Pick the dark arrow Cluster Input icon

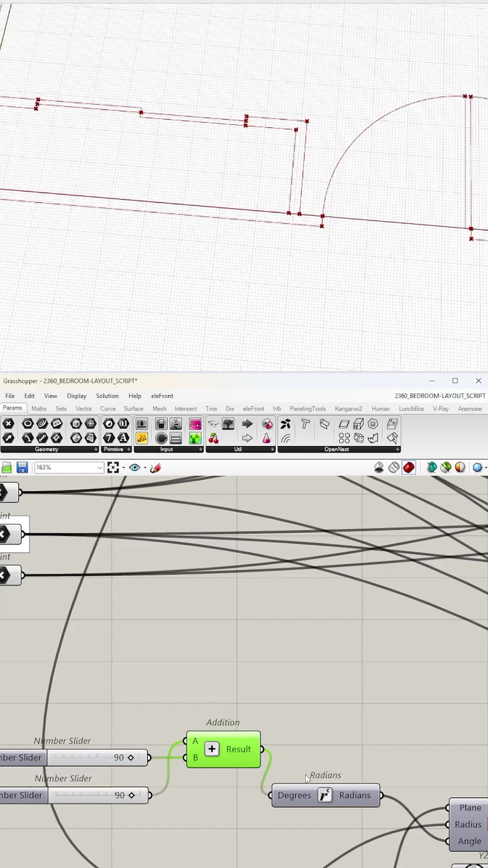click(247, 424)
